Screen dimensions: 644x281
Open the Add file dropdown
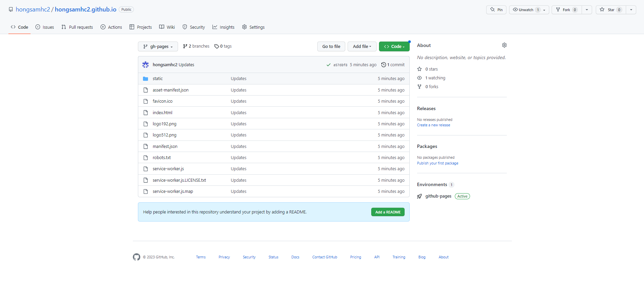click(362, 47)
